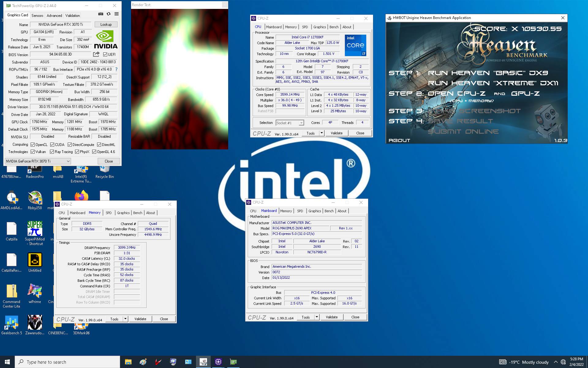Open Intel Extreme Tuning desktop shortcut
Screen dimensions: 588x368
[81, 174]
